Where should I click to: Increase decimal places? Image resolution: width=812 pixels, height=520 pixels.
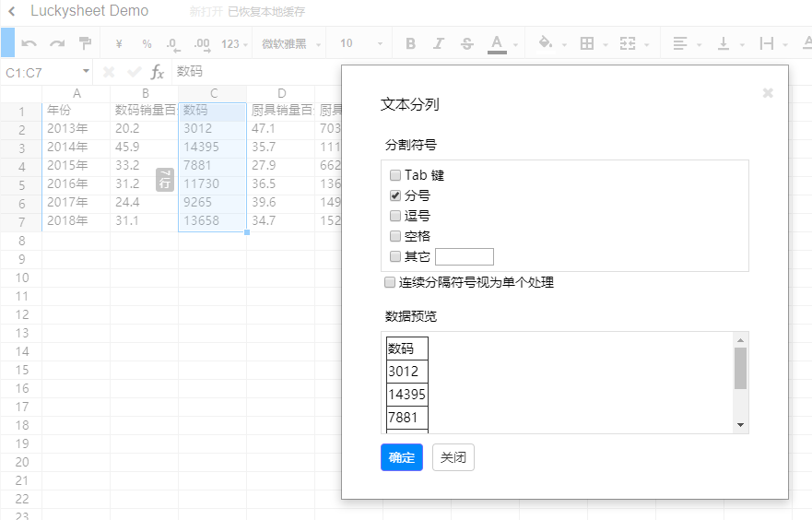point(202,44)
